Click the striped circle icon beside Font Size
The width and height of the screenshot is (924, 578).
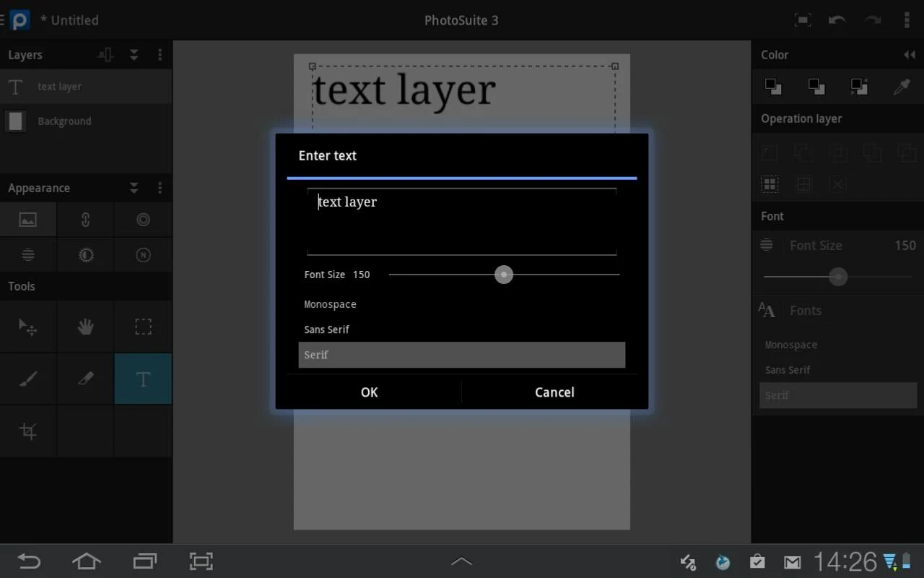coord(767,245)
